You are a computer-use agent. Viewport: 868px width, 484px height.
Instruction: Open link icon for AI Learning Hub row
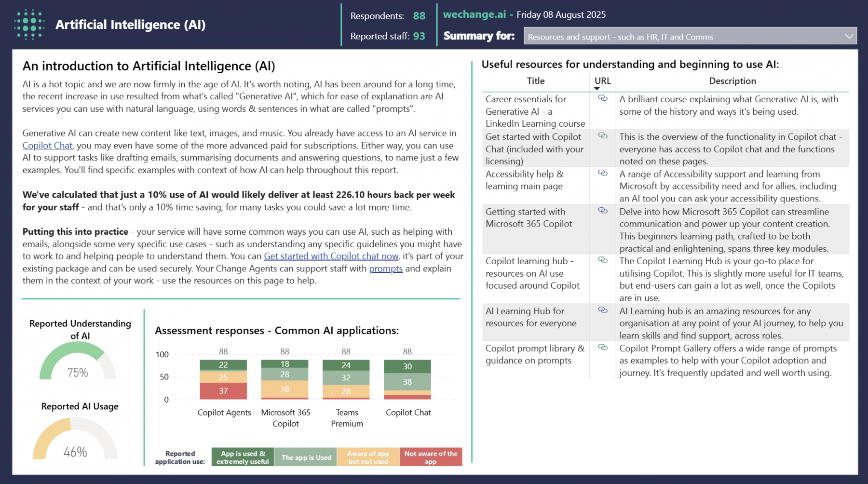602,310
